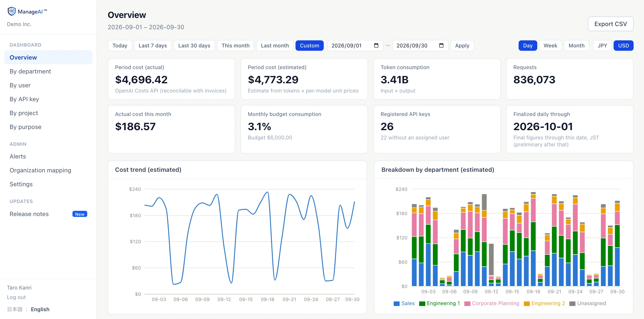This screenshot has width=644, height=319.
Task: Export the overview as CSV
Action: (610, 24)
